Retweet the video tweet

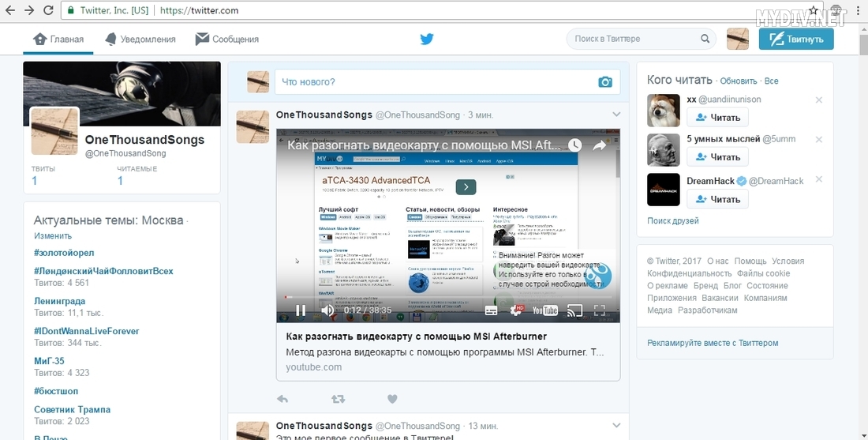tap(338, 398)
